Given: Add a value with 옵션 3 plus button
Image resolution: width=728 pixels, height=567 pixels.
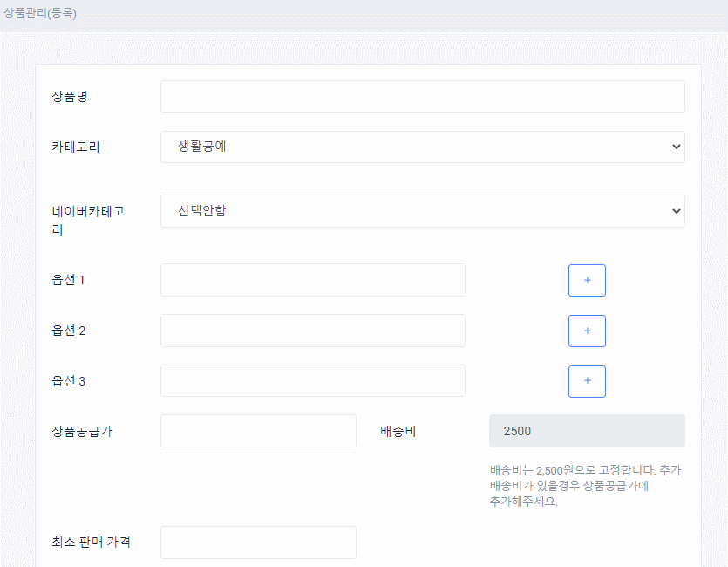Looking at the screenshot, I should [587, 381].
